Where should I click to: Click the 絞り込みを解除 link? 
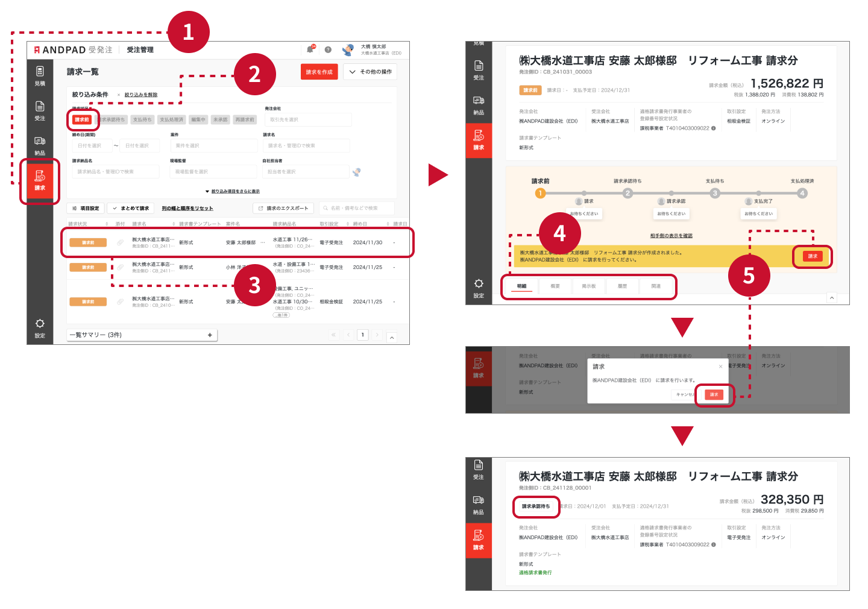(141, 95)
